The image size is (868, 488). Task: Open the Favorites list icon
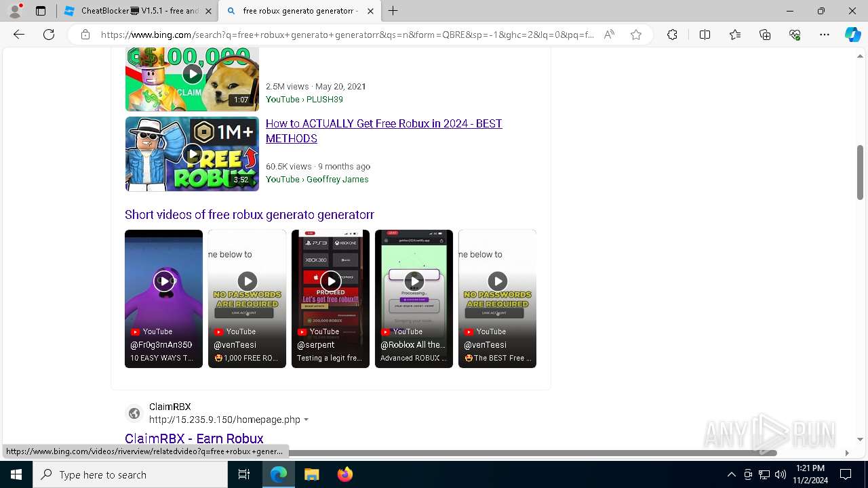(x=735, y=35)
